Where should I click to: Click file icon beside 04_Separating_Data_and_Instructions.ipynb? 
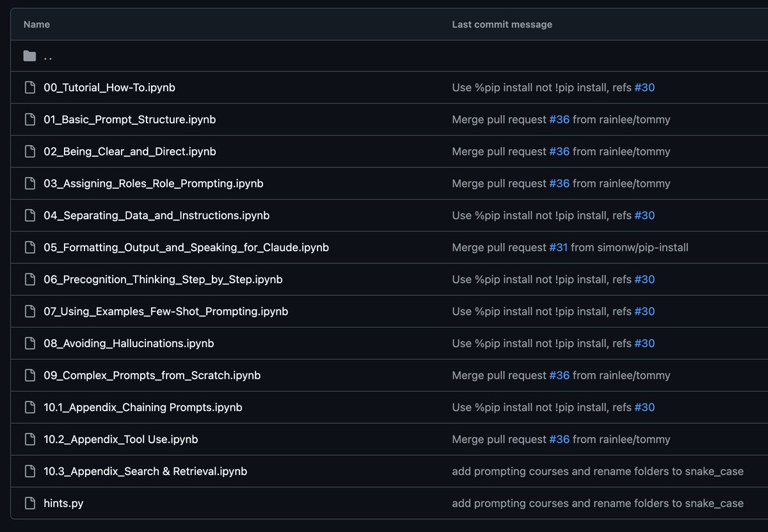click(x=29, y=215)
